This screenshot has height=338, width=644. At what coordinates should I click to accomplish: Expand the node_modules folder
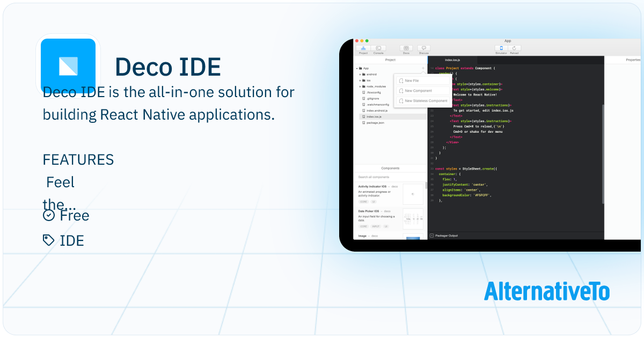click(x=360, y=86)
